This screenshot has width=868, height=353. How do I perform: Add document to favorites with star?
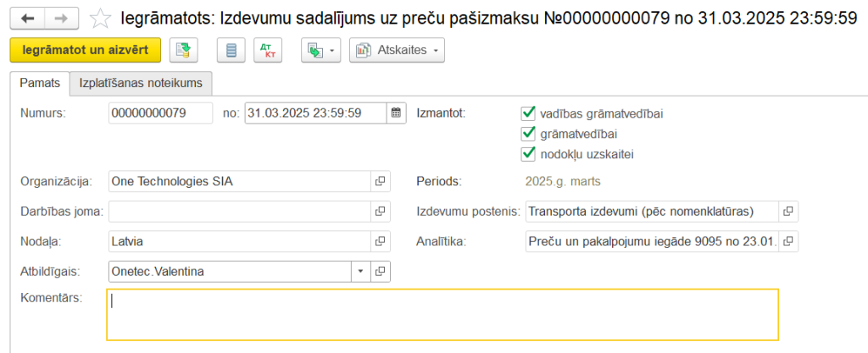coord(100,18)
